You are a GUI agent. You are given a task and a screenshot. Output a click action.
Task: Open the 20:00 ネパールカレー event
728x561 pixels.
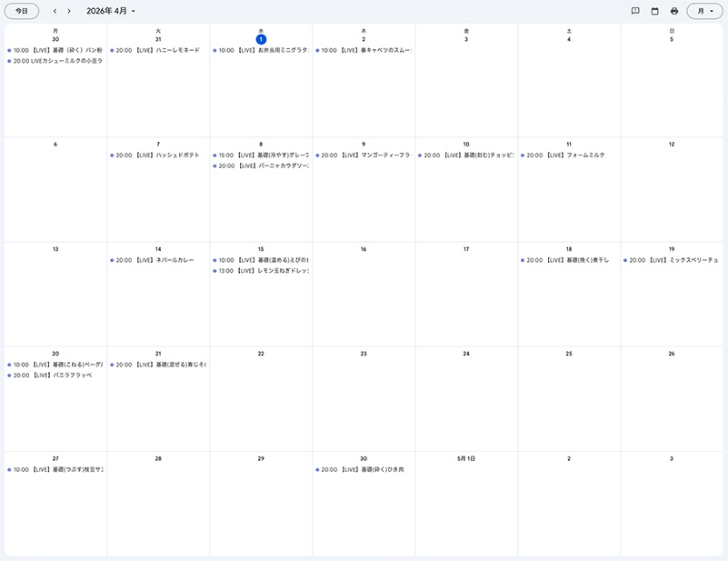155,260
